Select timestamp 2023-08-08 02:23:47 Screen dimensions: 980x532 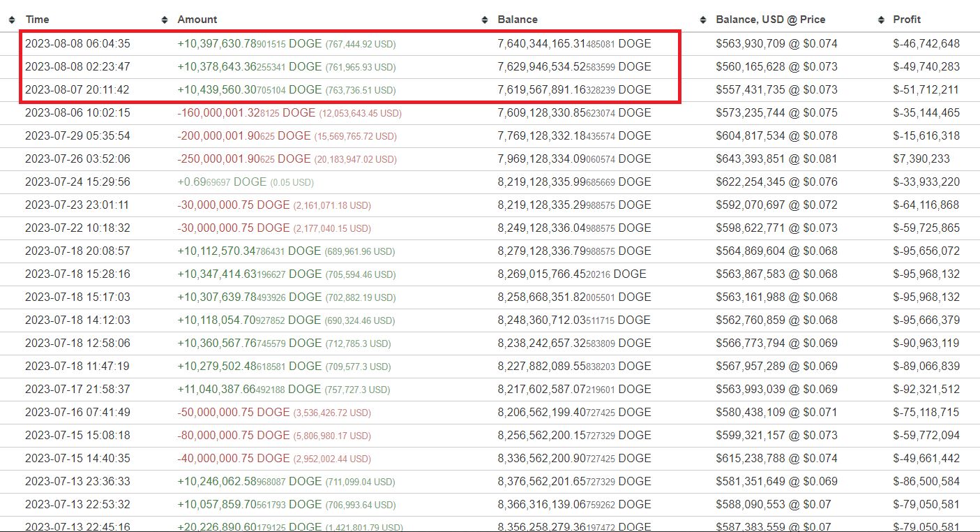(x=77, y=66)
